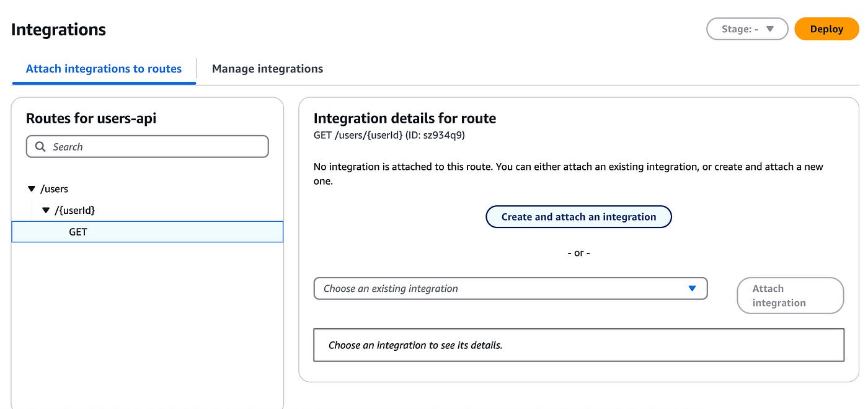Click the orange Deploy button
The image size is (868, 409).
pyautogui.click(x=826, y=29)
